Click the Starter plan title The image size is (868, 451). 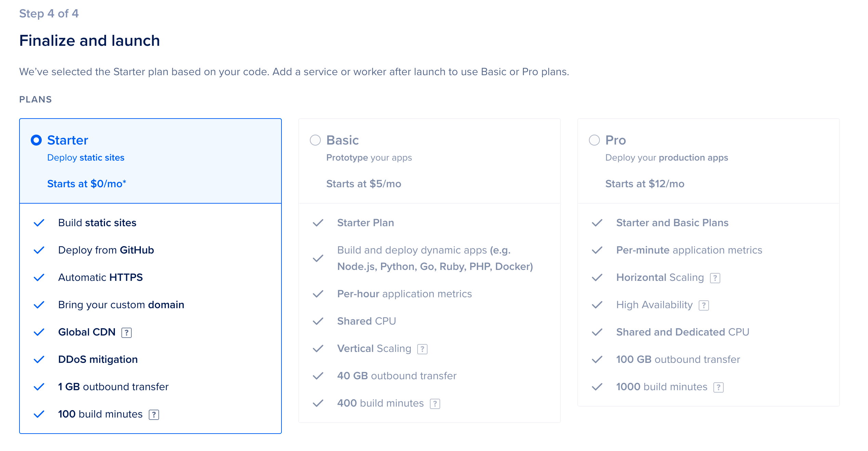click(68, 140)
